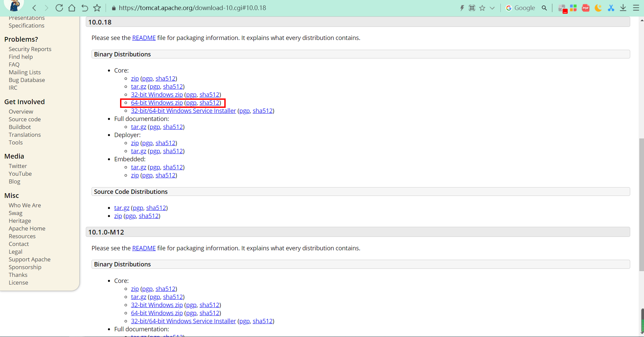Download 10.0.18 source code zip

[118, 216]
